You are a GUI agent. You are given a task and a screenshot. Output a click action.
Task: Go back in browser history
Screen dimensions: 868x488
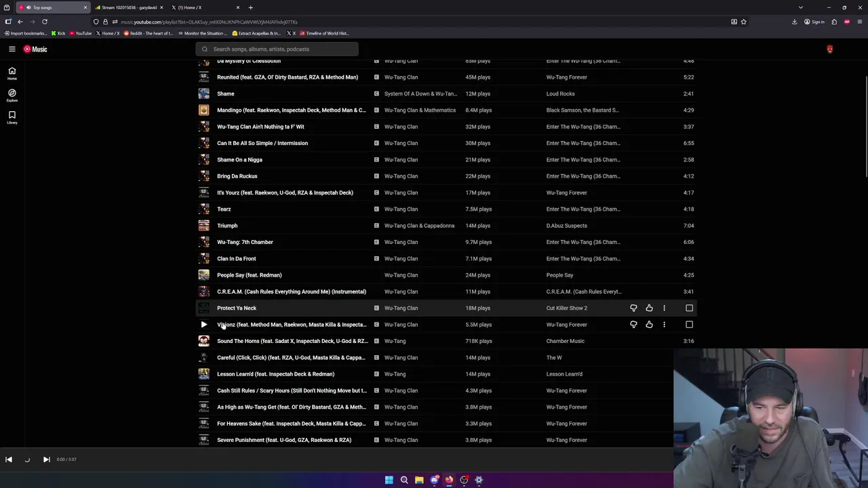(20, 22)
